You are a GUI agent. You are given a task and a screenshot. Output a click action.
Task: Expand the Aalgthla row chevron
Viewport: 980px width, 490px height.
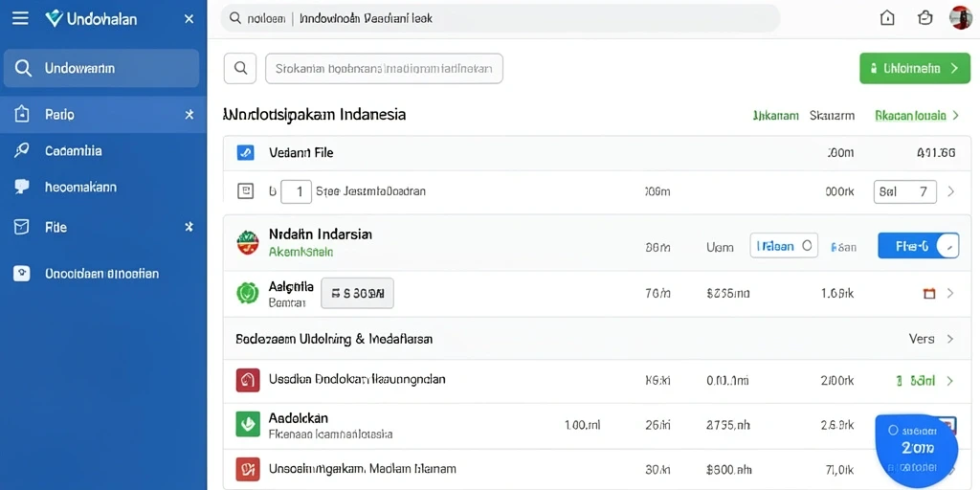click(x=950, y=293)
